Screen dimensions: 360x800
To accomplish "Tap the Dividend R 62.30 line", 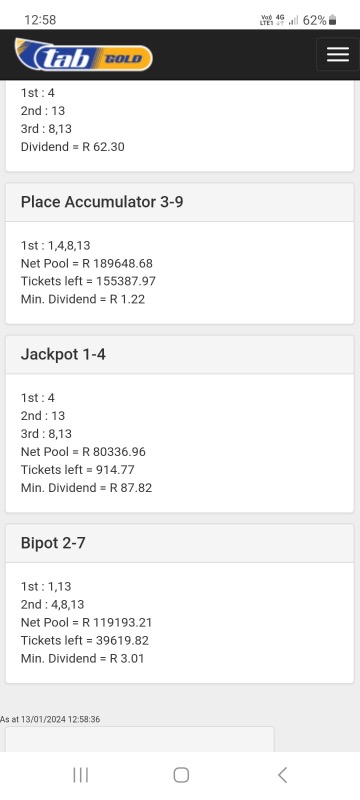I will (73, 147).
